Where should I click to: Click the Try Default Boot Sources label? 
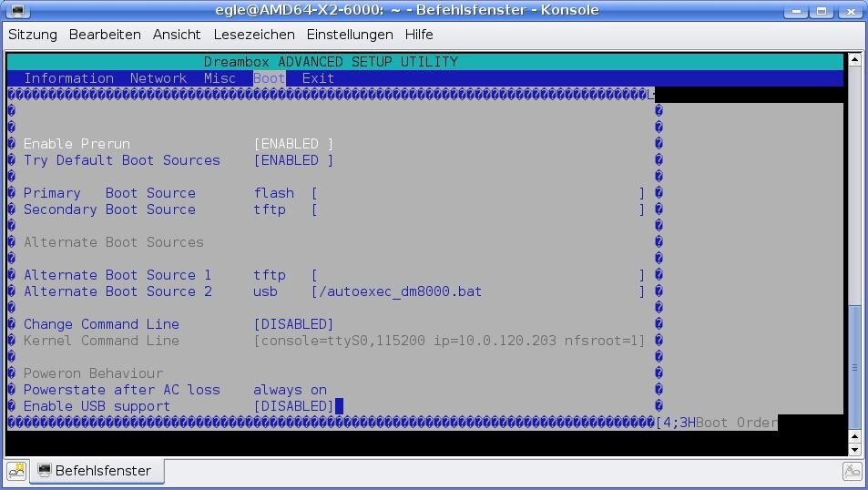click(x=122, y=160)
